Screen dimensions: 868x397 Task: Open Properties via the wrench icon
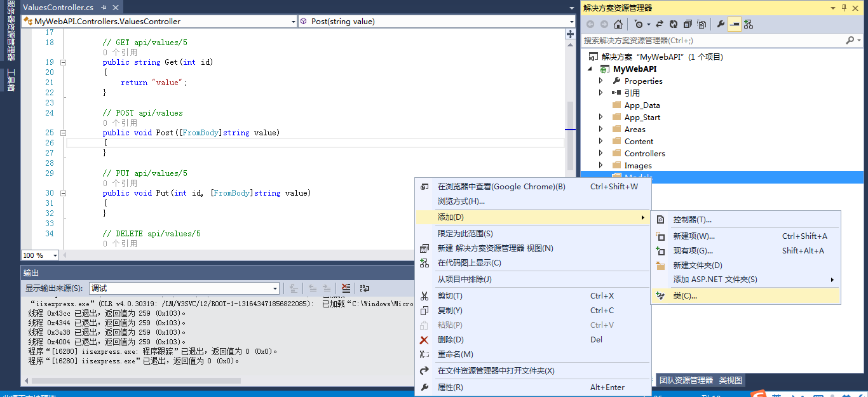[x=721, y=24]
